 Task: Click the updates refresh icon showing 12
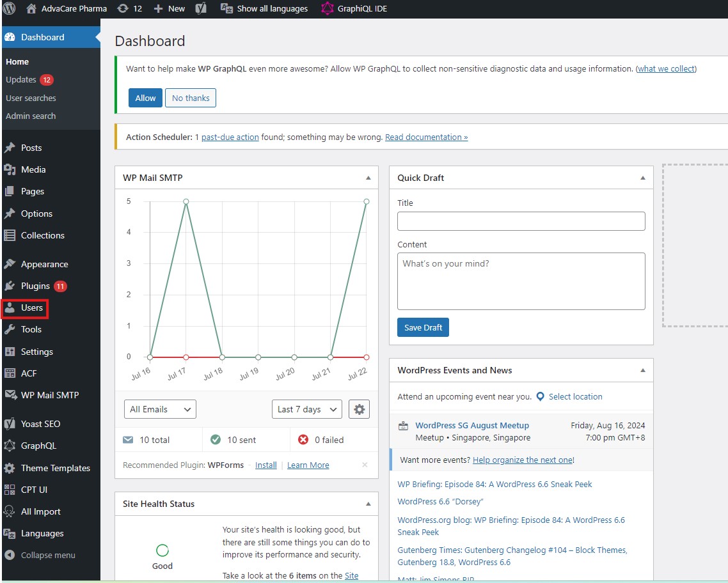[x=123, y=8]
